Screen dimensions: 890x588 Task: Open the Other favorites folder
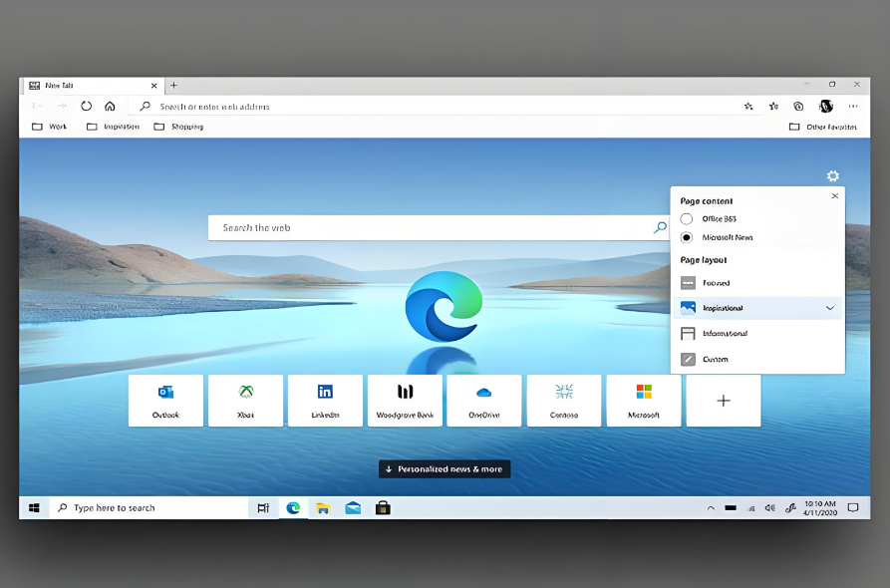point(823,127)
